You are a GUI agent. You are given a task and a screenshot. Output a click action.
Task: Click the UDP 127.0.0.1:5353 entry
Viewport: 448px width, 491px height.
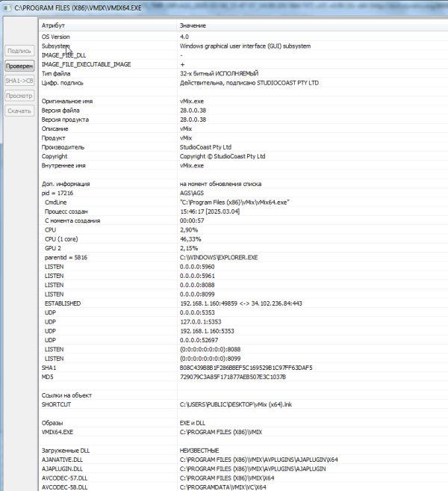[x=243, y=321]
